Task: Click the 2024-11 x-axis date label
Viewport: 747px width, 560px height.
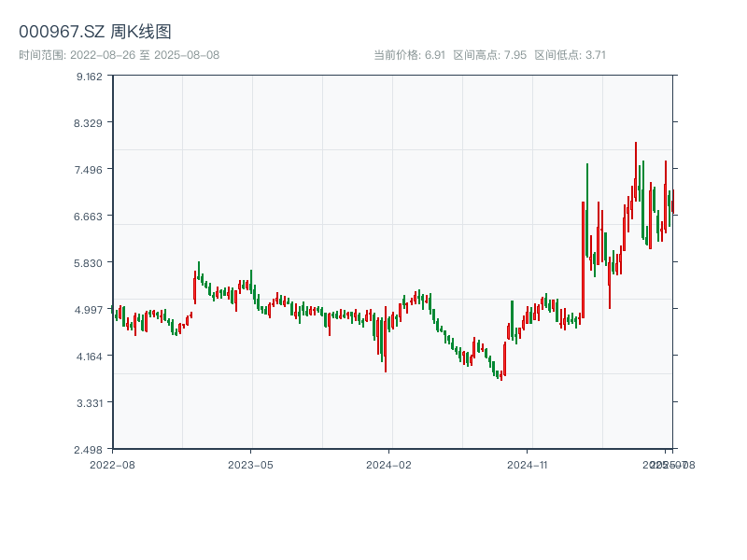Action: pyautogui.click(x=528, y=464)
